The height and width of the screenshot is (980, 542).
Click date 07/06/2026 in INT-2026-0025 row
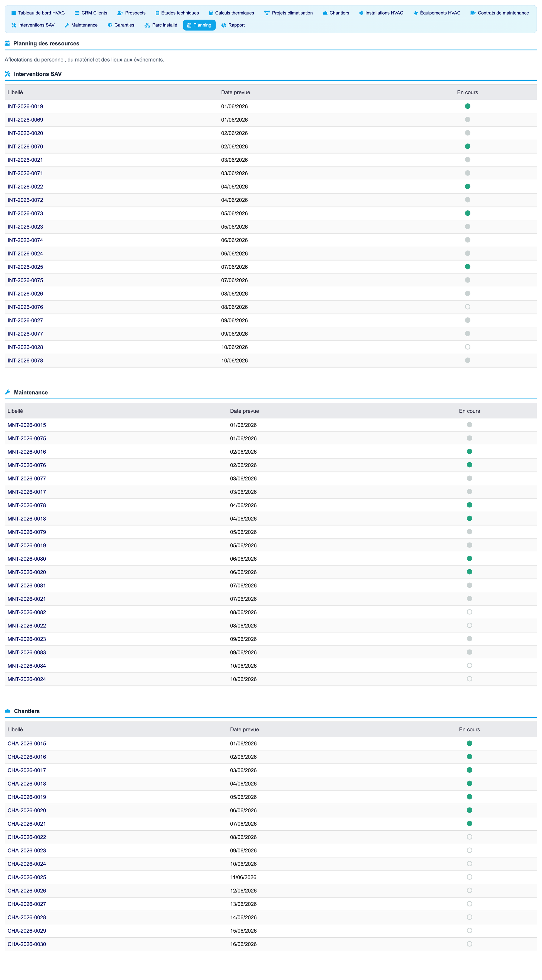pyautogui.click(x=234, y=267)
